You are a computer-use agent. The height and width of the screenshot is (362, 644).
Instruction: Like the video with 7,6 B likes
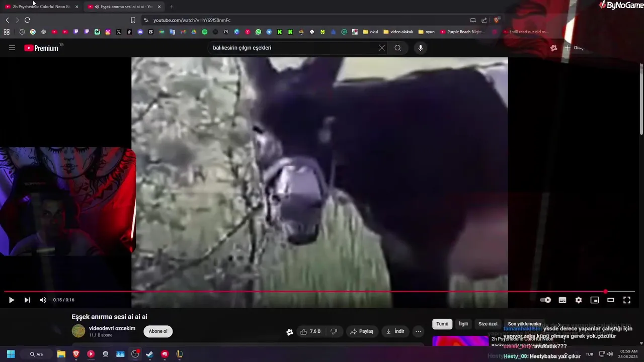point(310,331)
